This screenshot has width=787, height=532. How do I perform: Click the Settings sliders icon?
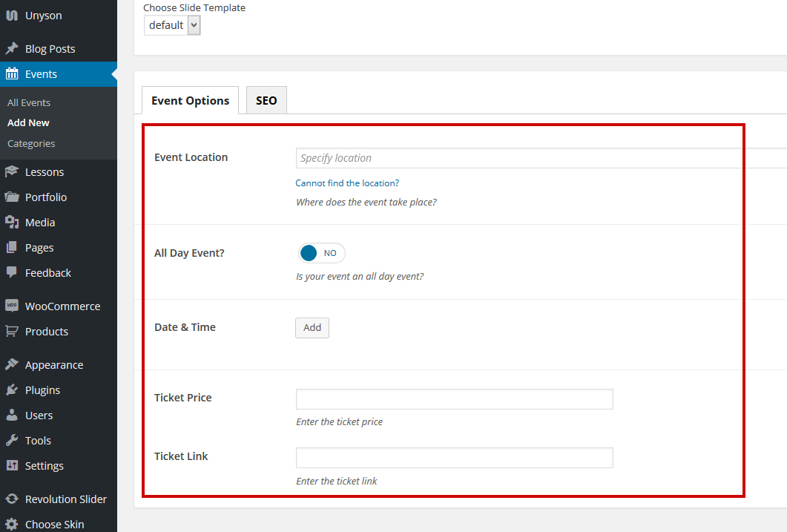tap(12, 465)
